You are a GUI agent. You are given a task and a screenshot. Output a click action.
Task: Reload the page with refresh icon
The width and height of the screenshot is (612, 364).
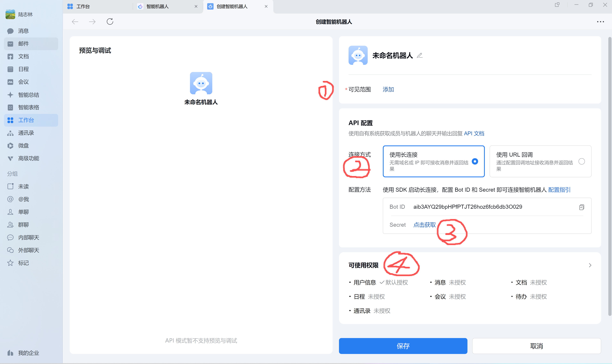pos(110,22)
